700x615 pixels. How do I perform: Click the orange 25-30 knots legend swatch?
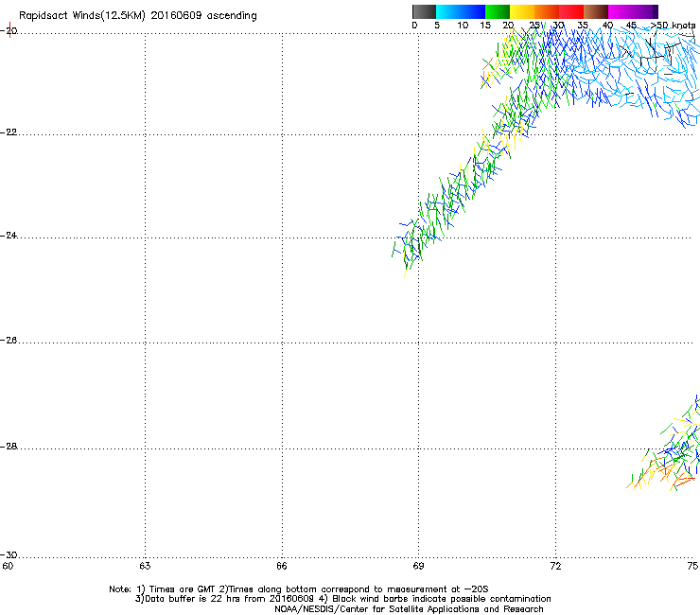(547, 11)
